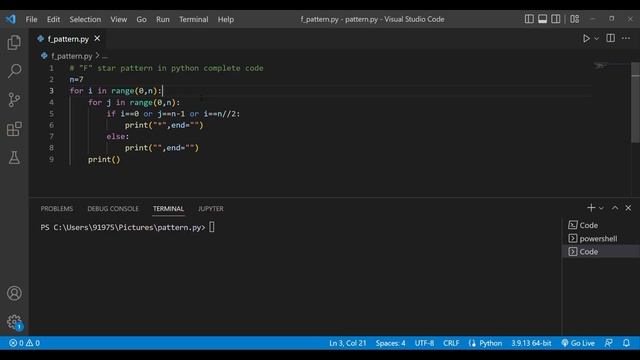This screenshot has height=360, width=640.
Task: Open the Help menu
Action: point(225,19)
